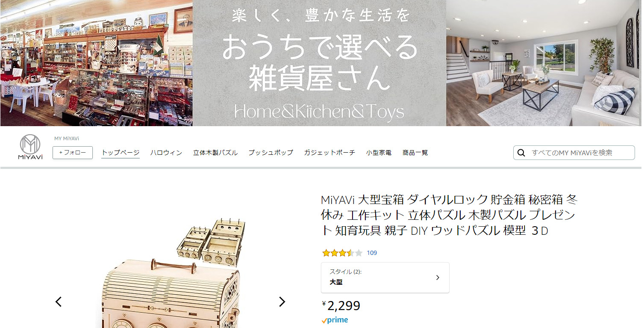Click the MiYAVi brand logo
Screen dimensions: 644x328
point(30,147)
